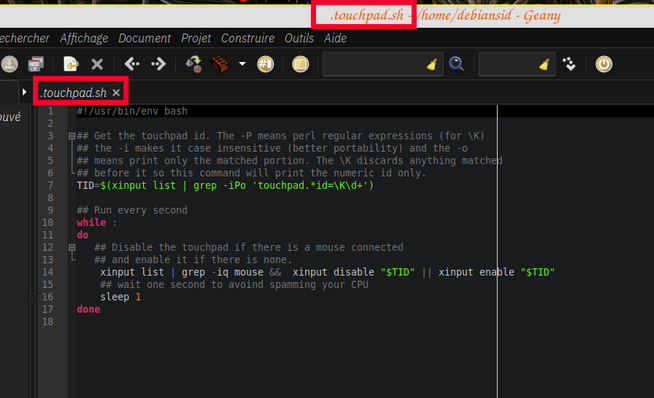Reload the document with the revert icon
Viewport: 654px width, 398px height.
71,64
